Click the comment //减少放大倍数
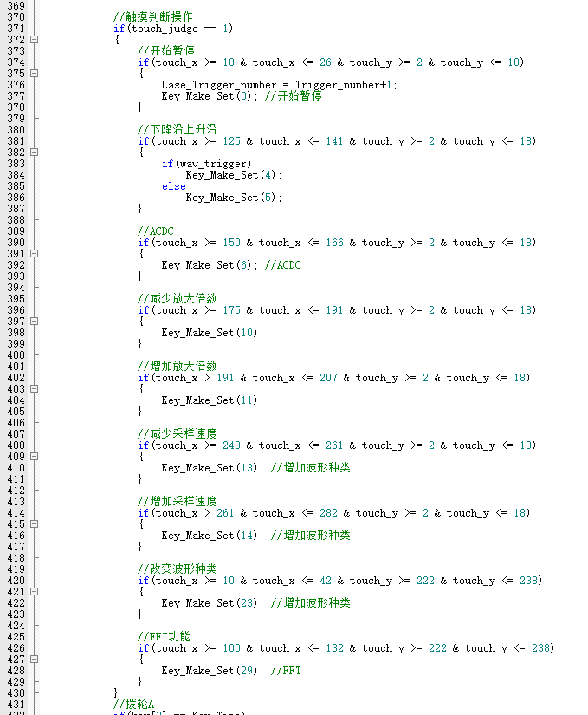 click(178, 299)
